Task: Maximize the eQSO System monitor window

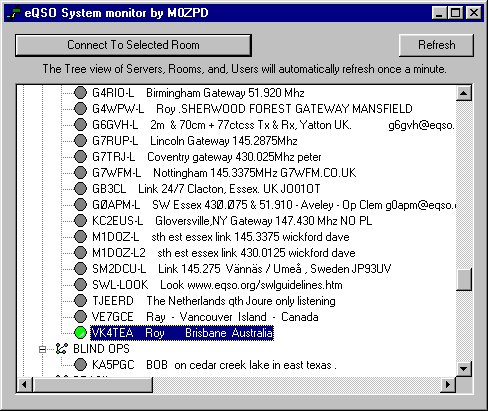Action: 455,13
